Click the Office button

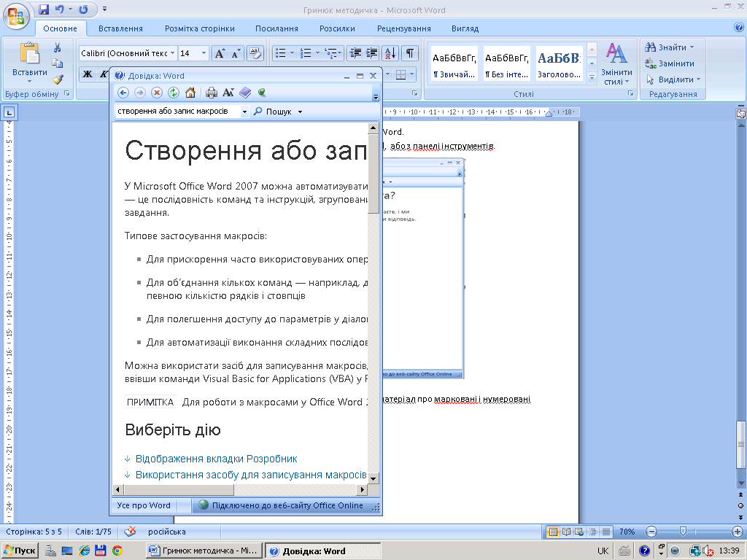pyautogui.click(x=16, y=16)
